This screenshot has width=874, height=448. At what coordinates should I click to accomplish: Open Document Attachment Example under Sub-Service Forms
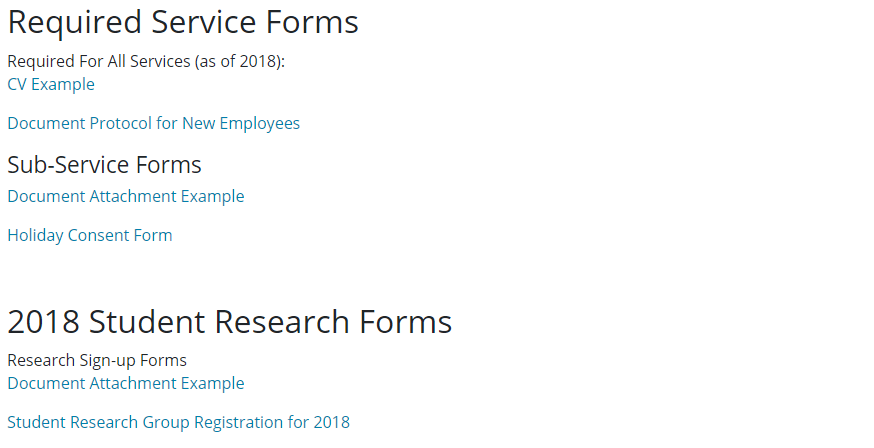click(125, 197)
